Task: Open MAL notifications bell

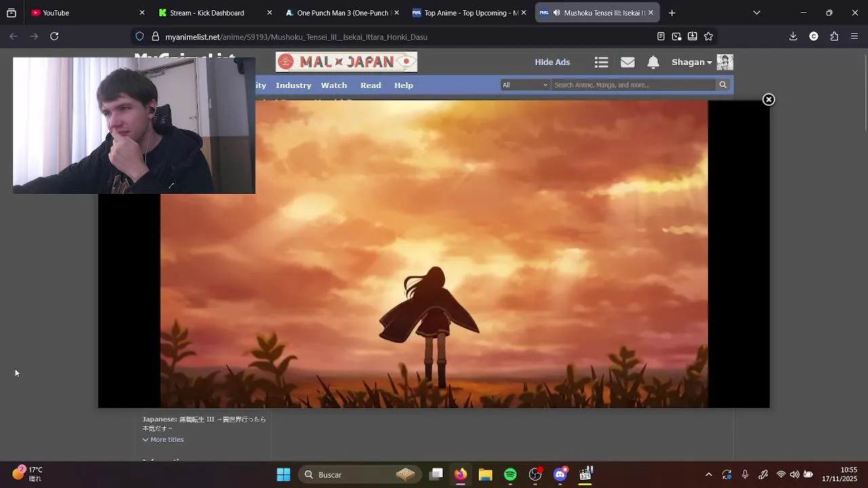Action: [x=653, y=62]
